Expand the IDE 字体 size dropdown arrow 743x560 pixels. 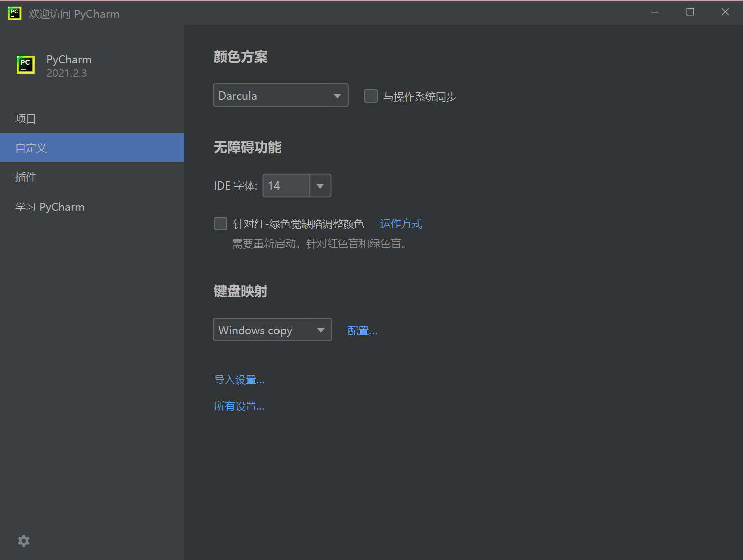pos(320,186)
